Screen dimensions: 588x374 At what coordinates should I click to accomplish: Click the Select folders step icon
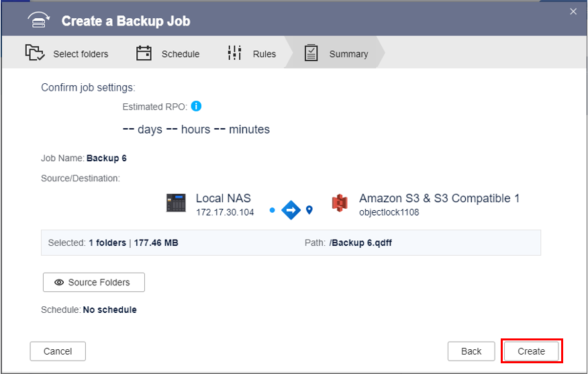click(x=34, y=53)
